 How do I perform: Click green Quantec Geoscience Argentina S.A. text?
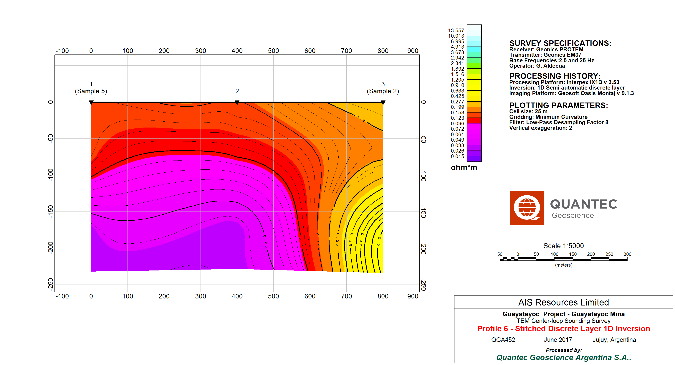564,357
